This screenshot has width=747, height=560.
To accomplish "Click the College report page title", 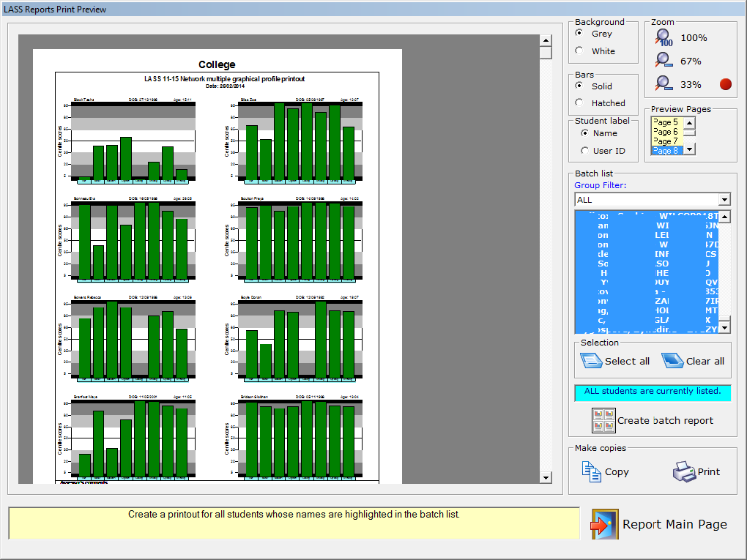I will click(x=217, y=64).
